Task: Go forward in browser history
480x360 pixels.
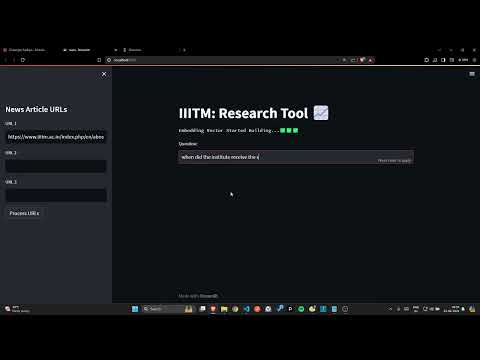Action: [14, 60]
